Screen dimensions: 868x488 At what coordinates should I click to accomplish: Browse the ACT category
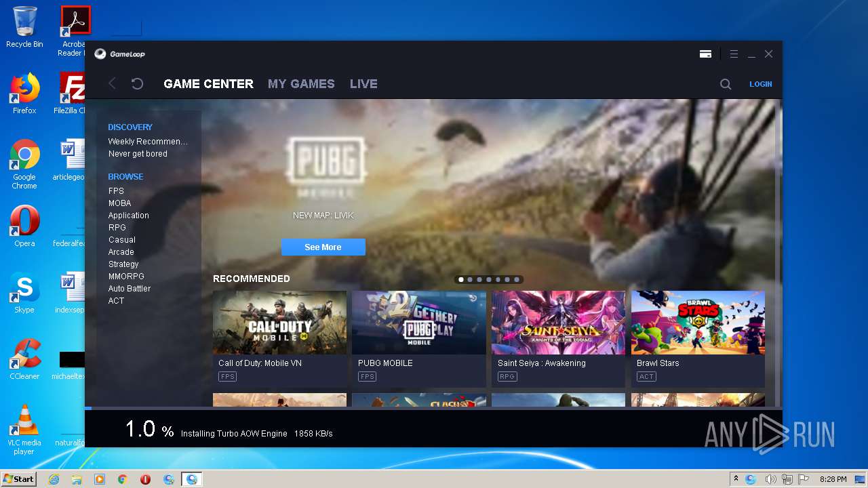point(116,301)
